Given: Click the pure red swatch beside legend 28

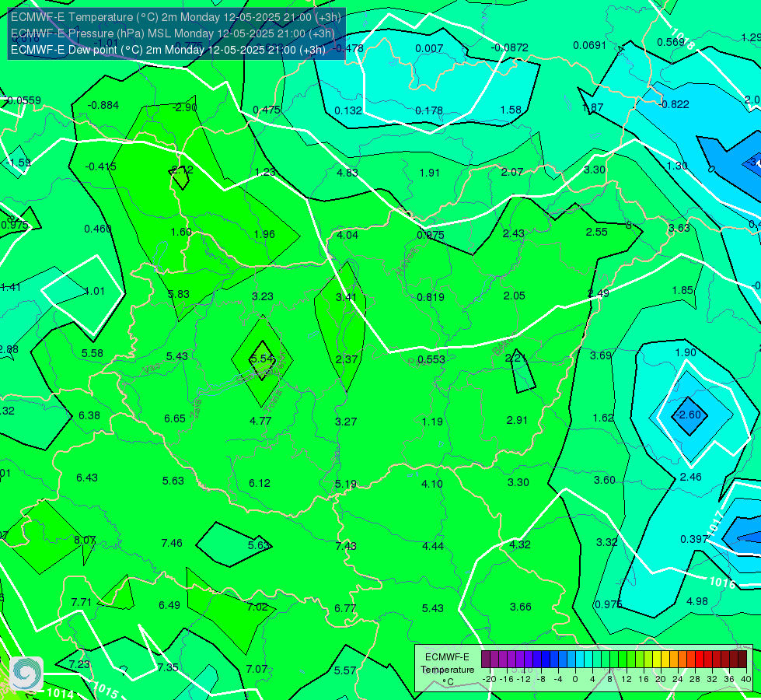Looking at the screenshot, I should click(700, 660).
